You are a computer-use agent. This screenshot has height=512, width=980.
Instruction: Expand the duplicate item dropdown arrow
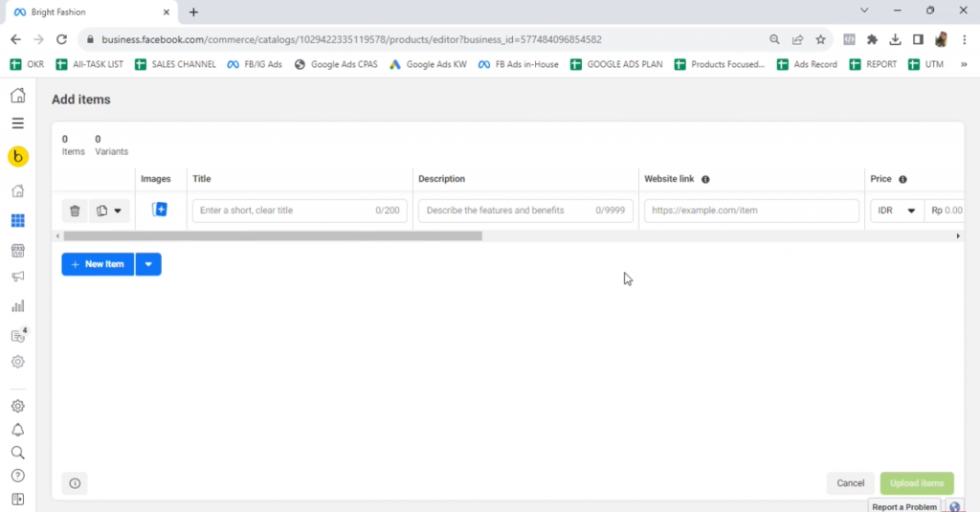click(x=118, y=211)
